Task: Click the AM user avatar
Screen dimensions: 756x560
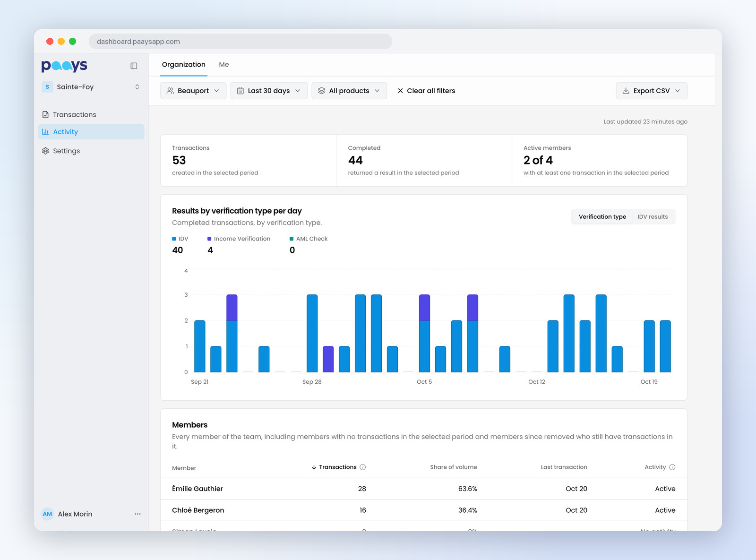Action: 47,514
